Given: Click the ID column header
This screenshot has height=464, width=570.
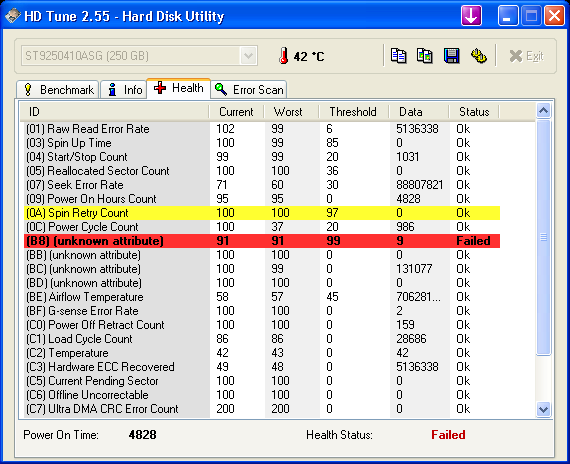Looking at the screenshot, I should pos(115,112).
